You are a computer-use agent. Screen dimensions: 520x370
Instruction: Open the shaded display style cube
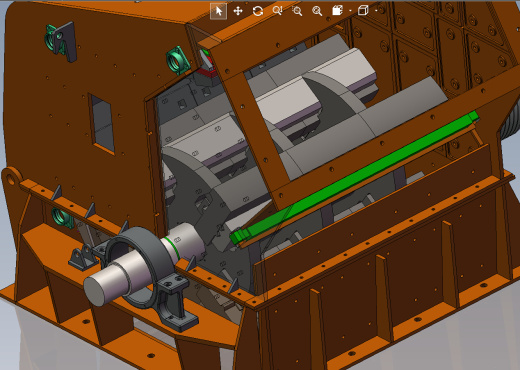(337, 11)
